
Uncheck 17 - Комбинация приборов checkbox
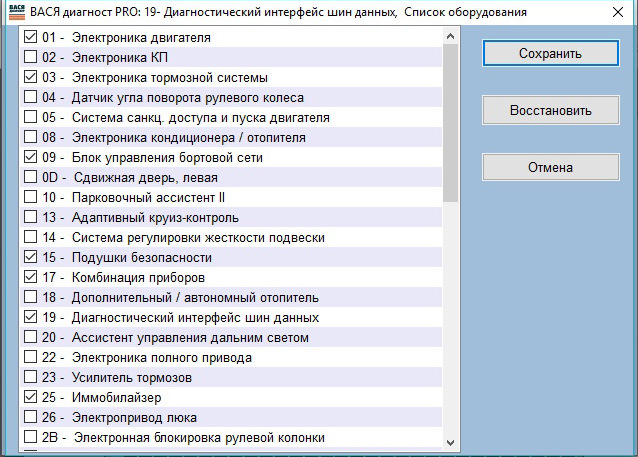(31, 277)
